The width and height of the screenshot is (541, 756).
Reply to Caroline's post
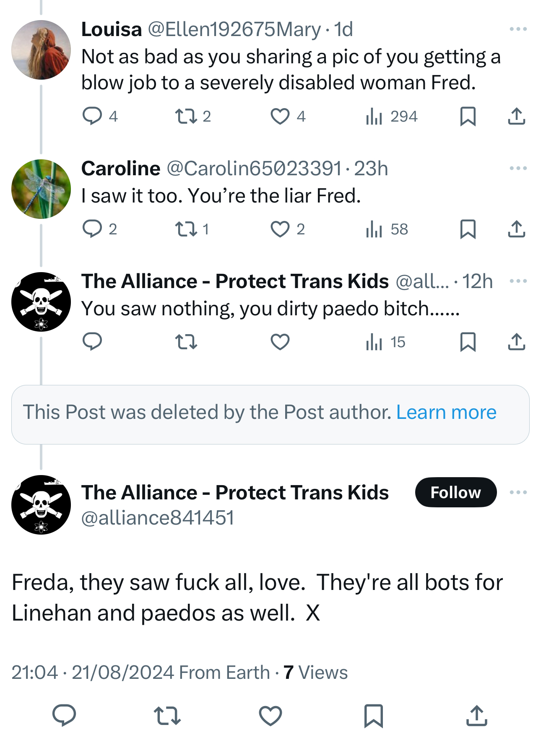click(x=92, y=229)
